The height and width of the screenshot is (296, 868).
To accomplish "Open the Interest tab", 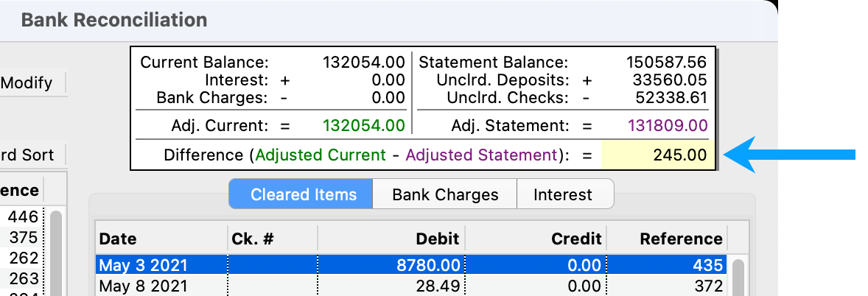I will click(x=562, y=195).
